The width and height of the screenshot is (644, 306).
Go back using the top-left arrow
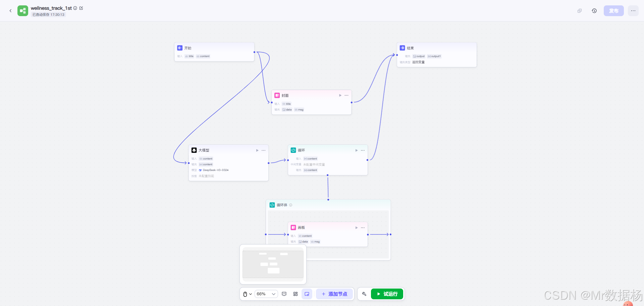(10, 11)
